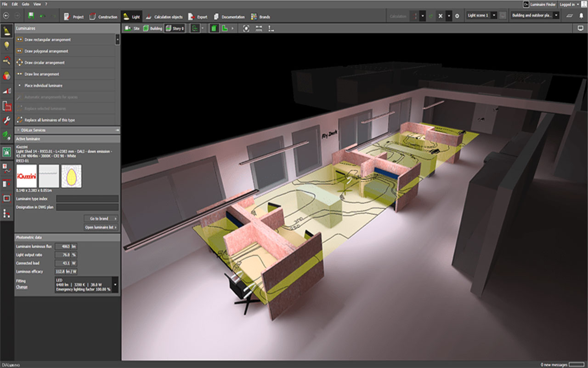
Task: Open the energy consumption leaf-plug tool
Action: [x=7, y=136]
